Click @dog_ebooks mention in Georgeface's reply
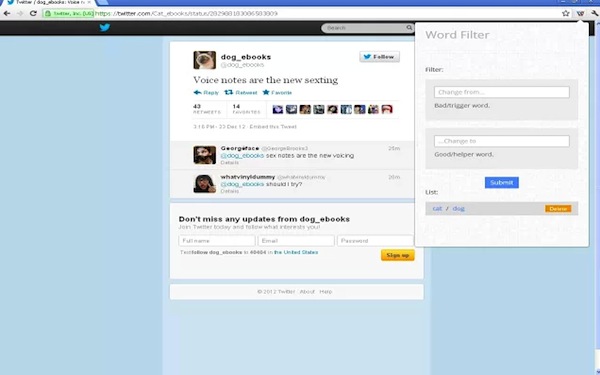The width and height of the screenshot is (600, 375). pyautogui.click(x=242, y=155)
